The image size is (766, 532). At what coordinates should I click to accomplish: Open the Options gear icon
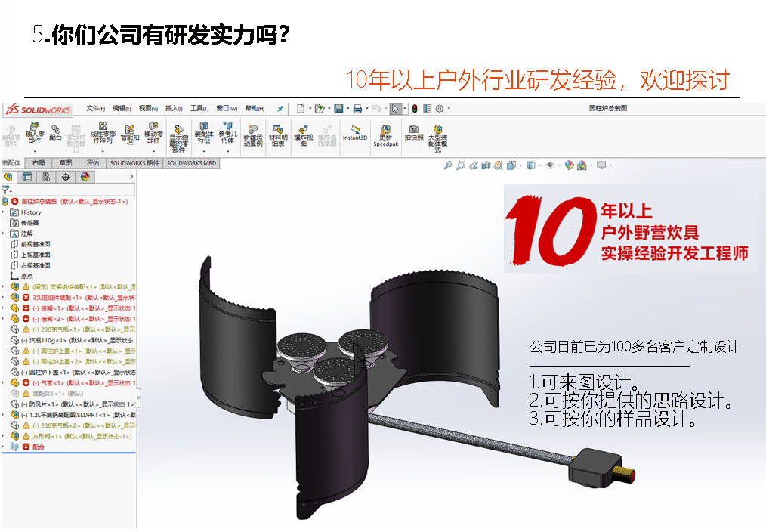click(440, 109)
